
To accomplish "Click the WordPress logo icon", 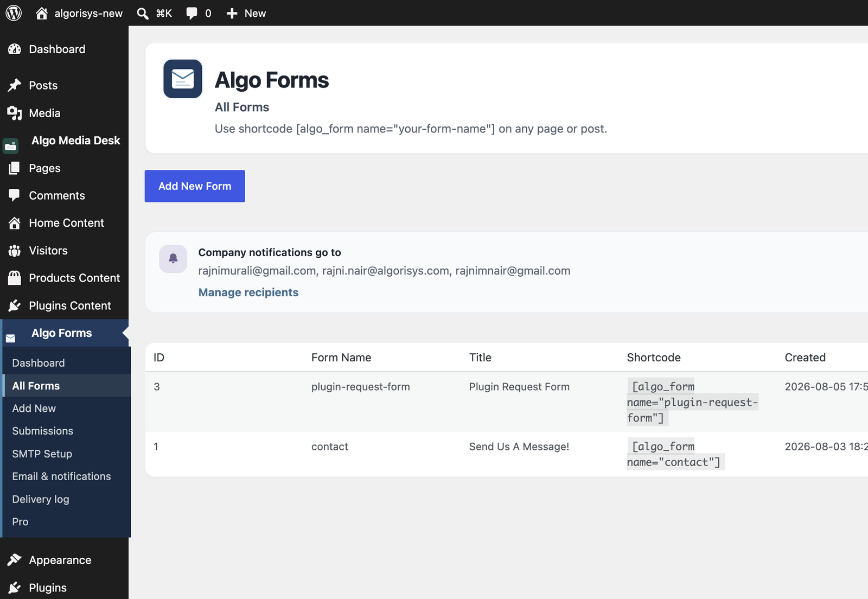I will coord(14,13).
